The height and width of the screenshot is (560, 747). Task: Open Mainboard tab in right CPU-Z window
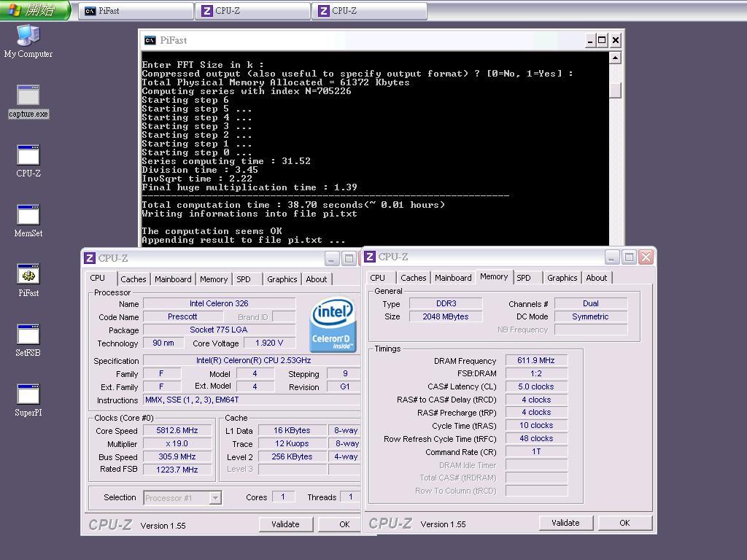tap(453, 278)
